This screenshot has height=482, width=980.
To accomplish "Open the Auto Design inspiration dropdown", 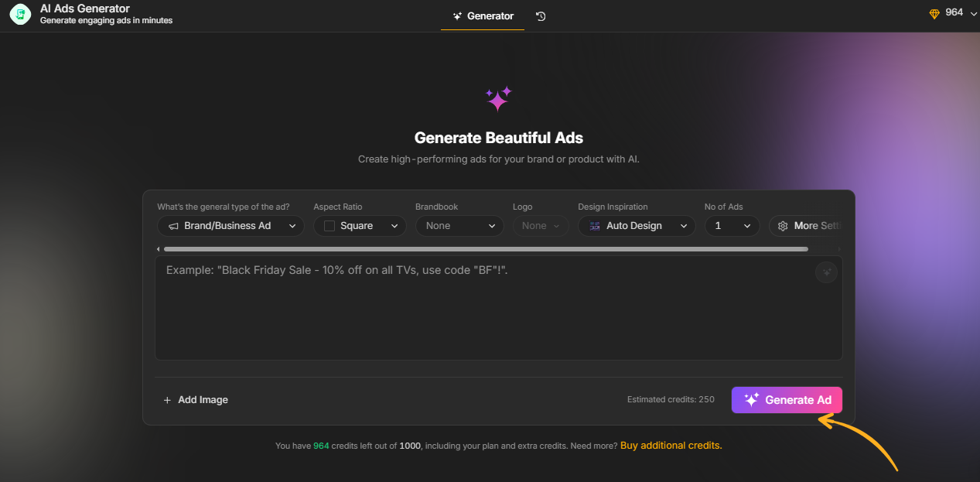I will tap(637, 226).
